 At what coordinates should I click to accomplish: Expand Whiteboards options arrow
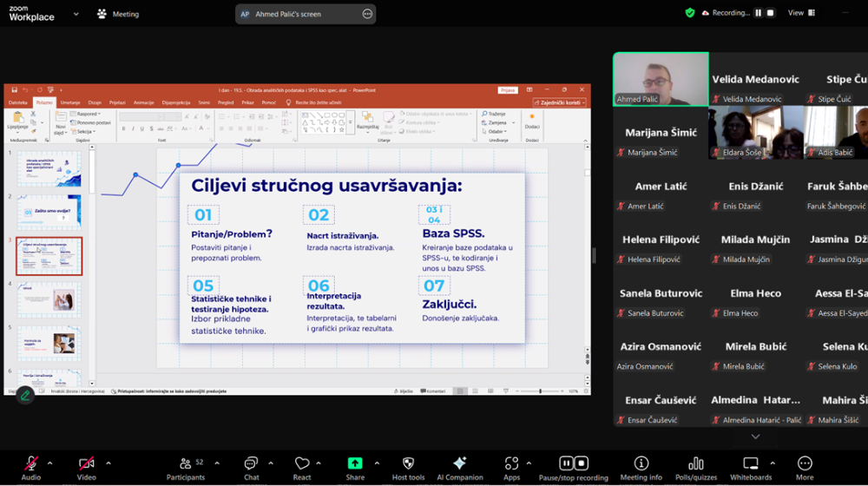click(x=773, y=463)
